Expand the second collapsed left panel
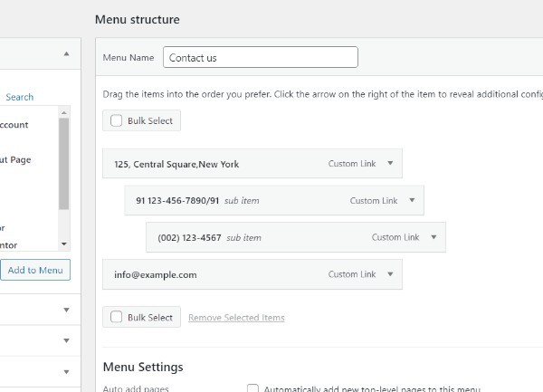 [66, 340]
